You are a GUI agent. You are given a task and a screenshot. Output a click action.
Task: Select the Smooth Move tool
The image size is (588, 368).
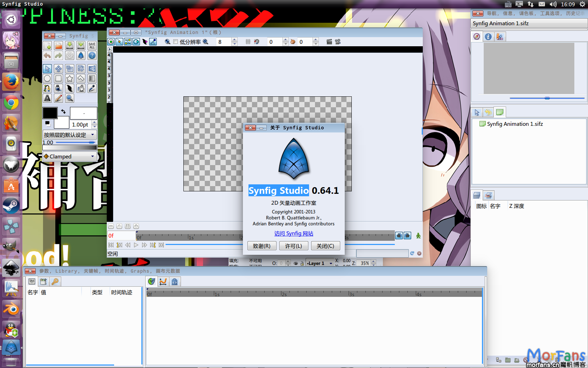coord(58,69)
